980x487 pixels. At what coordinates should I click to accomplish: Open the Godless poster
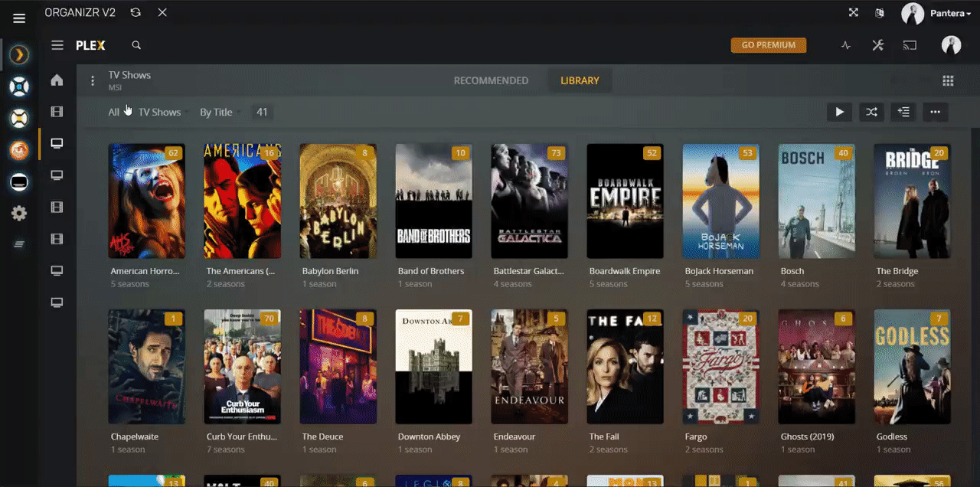coord(912,367)
